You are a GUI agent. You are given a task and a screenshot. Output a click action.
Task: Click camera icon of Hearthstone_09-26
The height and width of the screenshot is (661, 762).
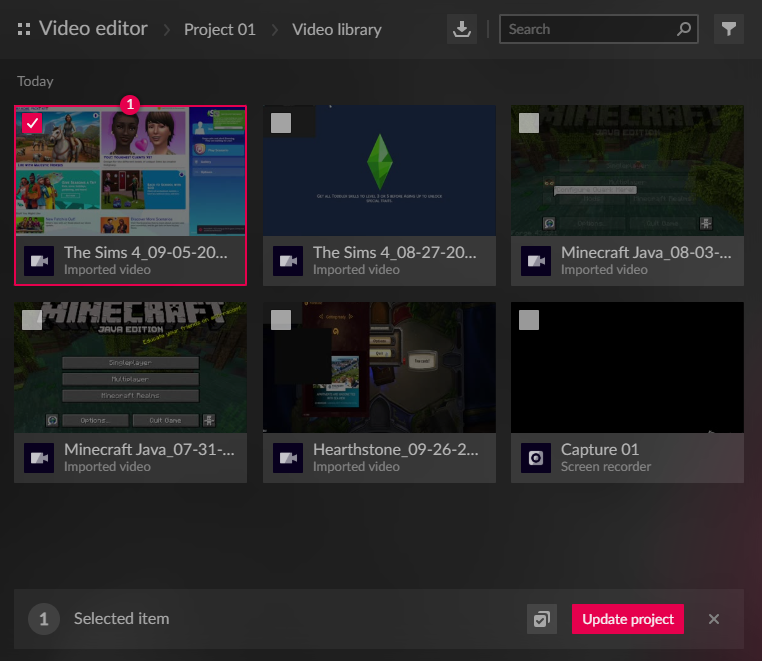(x=288, y=458)
